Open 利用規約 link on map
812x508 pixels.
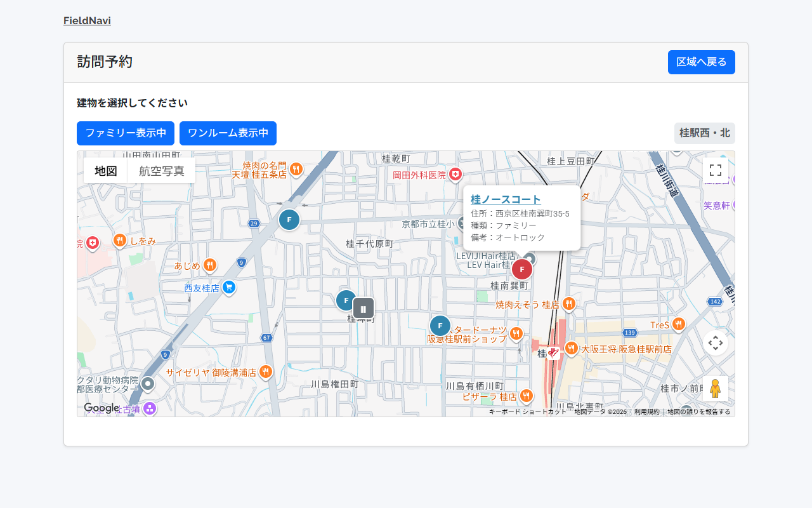click(646, 412)
